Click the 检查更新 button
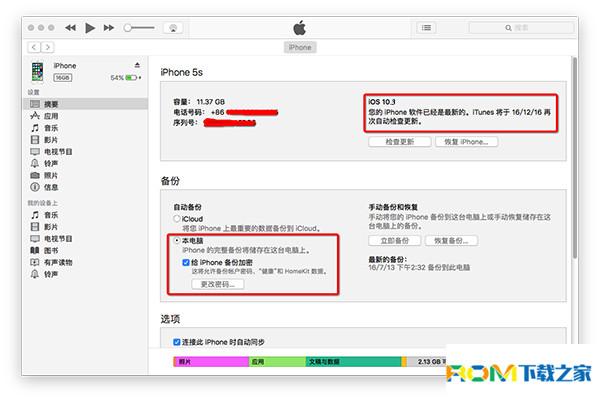600x400 pixels. [x=400, y=142]
